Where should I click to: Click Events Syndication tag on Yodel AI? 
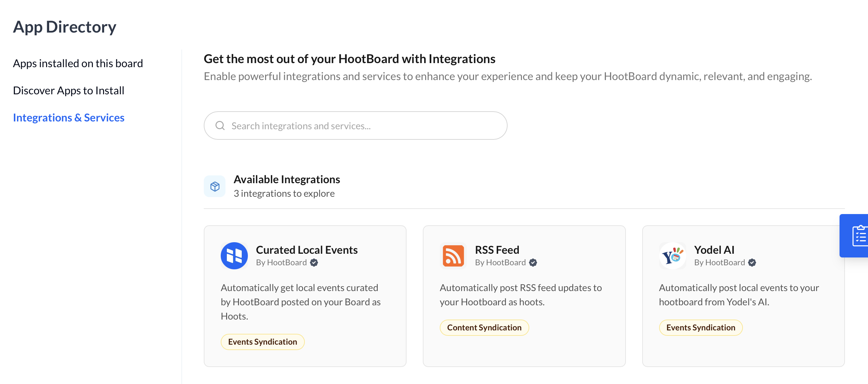coord(701,327)
